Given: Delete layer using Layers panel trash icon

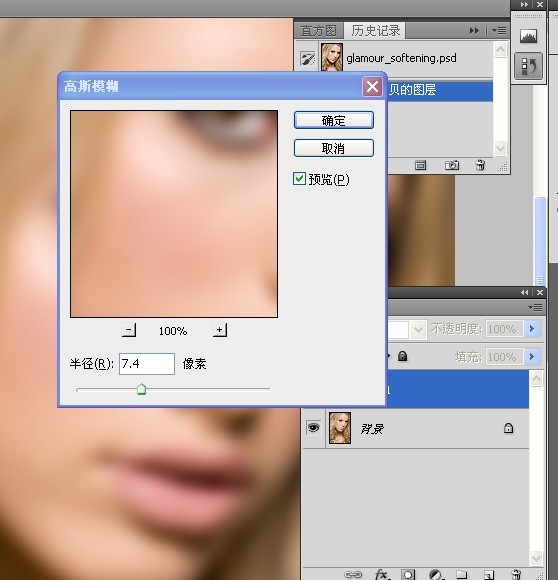Looking at the screenshot, I should (516, 574).
